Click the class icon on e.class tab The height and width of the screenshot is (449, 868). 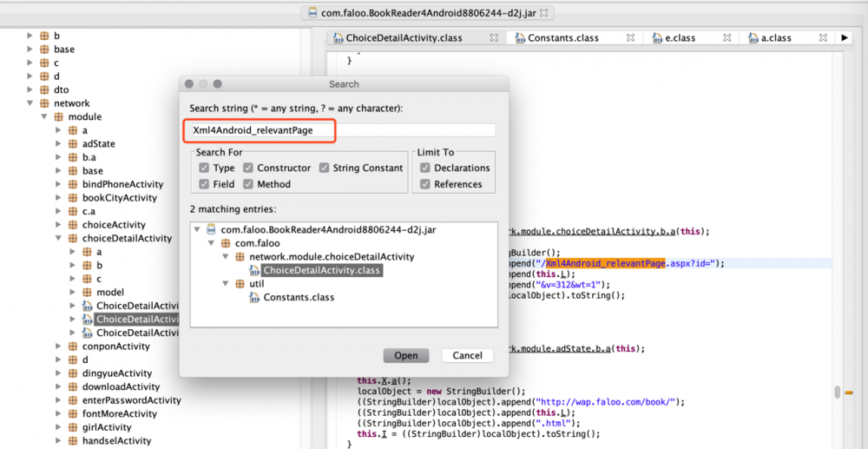click(x=657, y=38)
